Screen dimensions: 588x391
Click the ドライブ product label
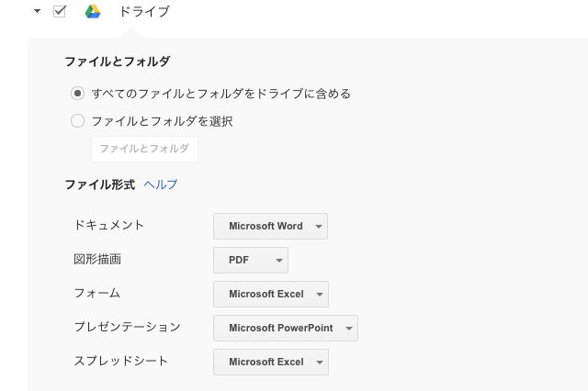click(144, 12)
